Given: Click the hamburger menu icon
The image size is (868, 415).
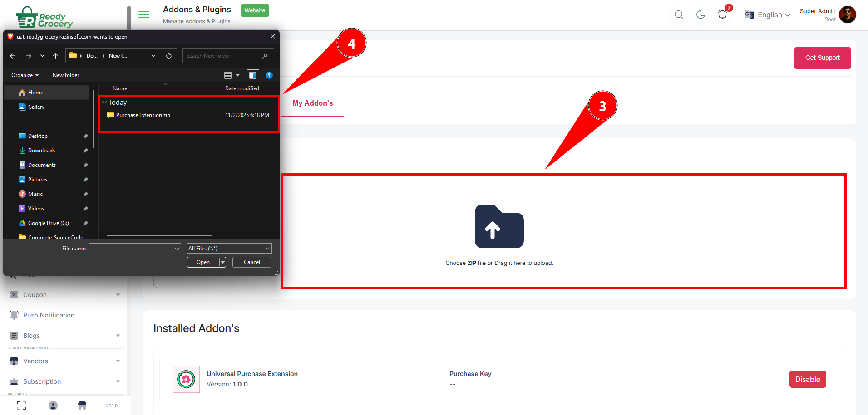Looking at the screenshot, I should pos(144,15).
